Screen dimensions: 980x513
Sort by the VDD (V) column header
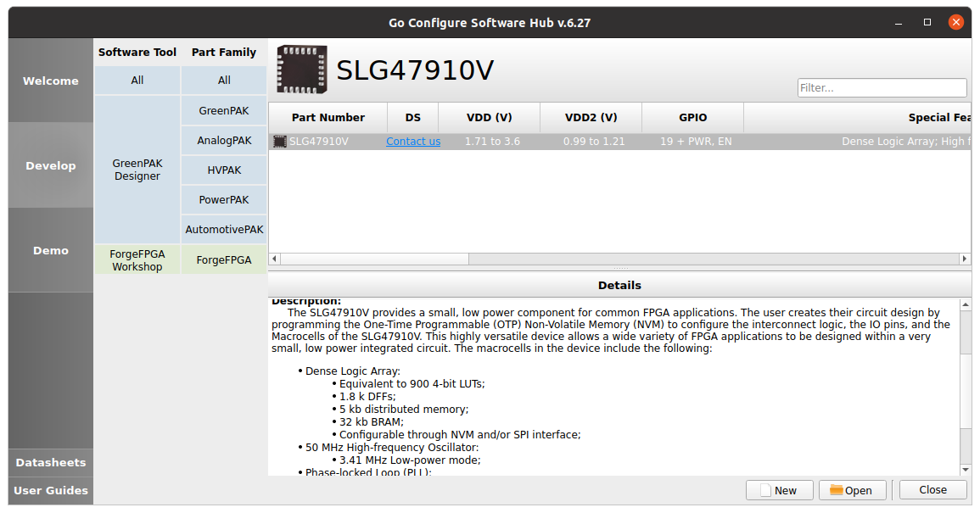(x=490, y=118)
